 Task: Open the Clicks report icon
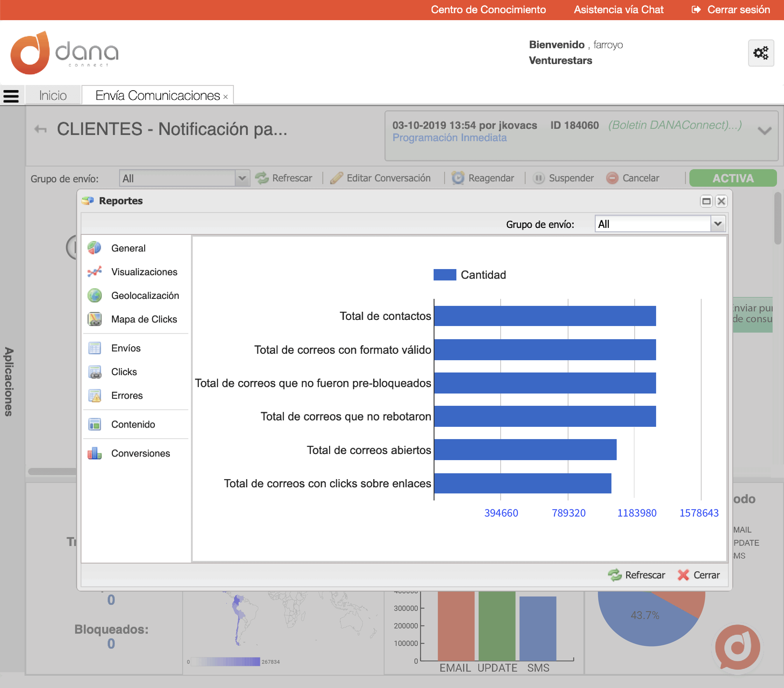[94, 372]
